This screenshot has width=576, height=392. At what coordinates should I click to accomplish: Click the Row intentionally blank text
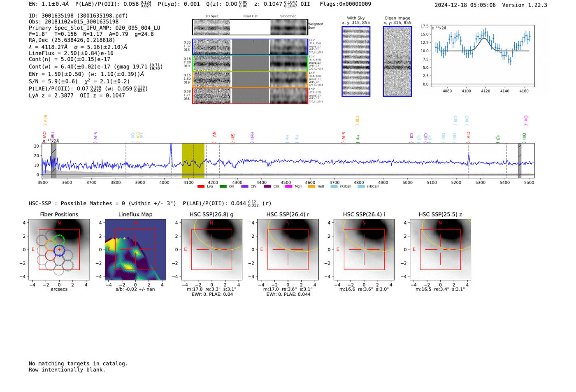pos(67,370)
